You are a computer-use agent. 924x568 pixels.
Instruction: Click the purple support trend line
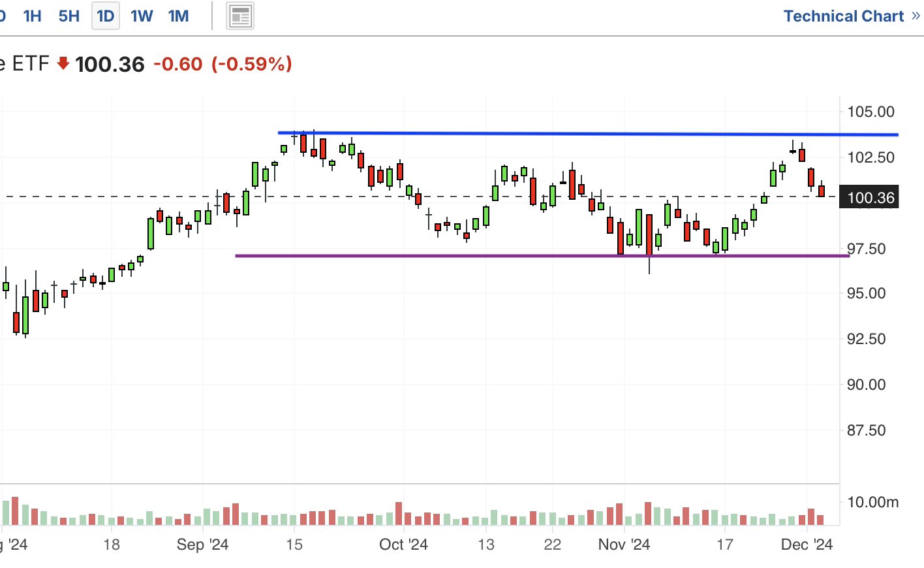(x=542, y=256)
